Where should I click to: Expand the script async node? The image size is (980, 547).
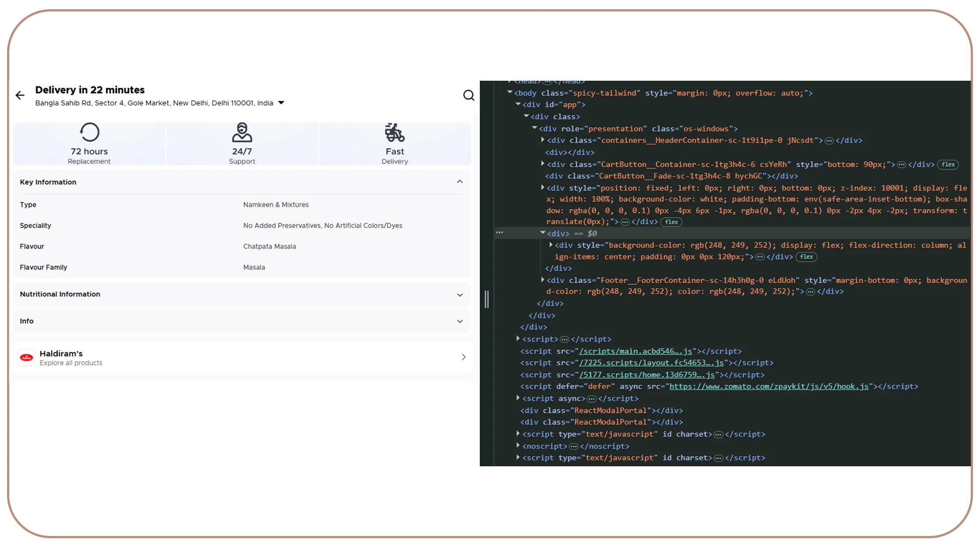click(x=518, y=398)
